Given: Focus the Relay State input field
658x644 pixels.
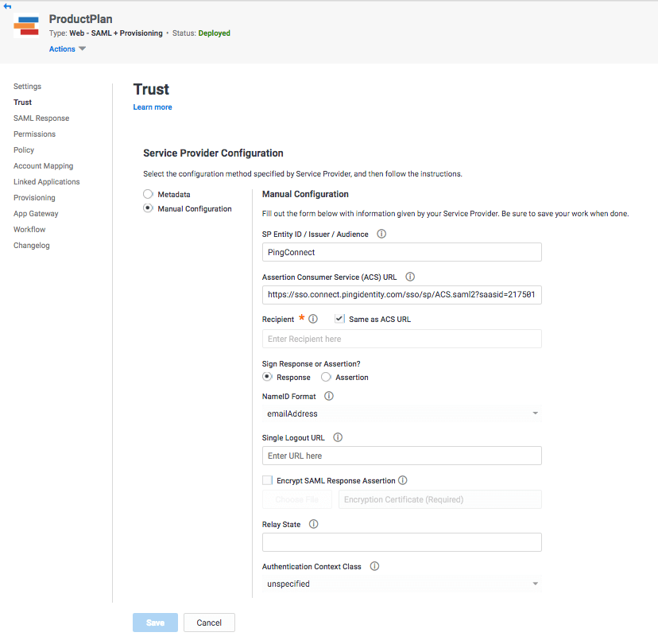Looking at the screenshot, I should 401,542.
